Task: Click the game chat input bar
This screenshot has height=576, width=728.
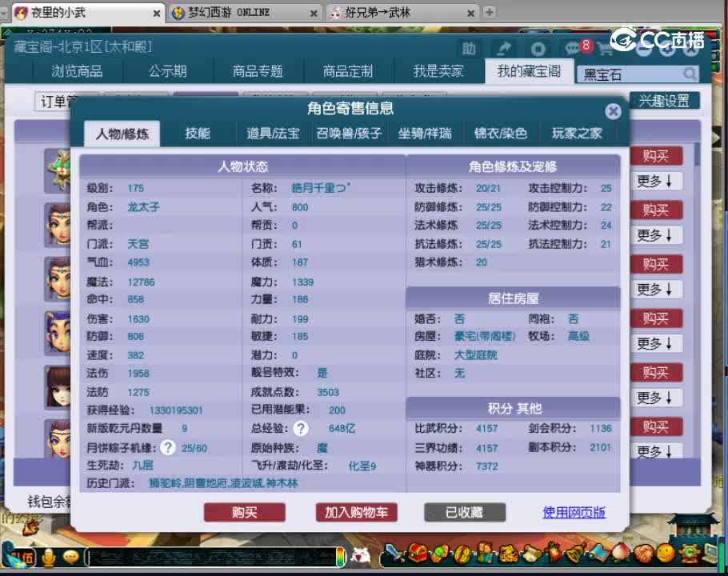Action: [x=212, y=557]
